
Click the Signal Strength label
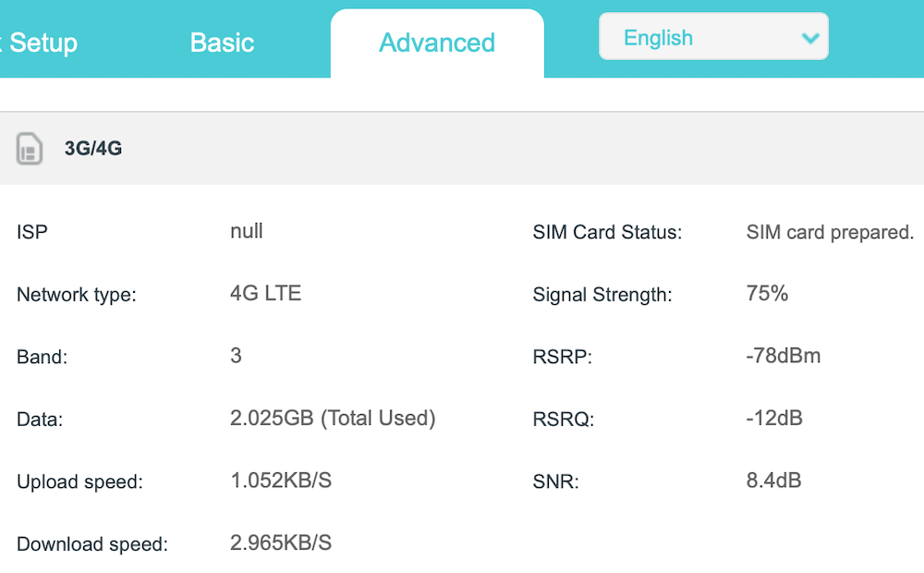(602, 294)
